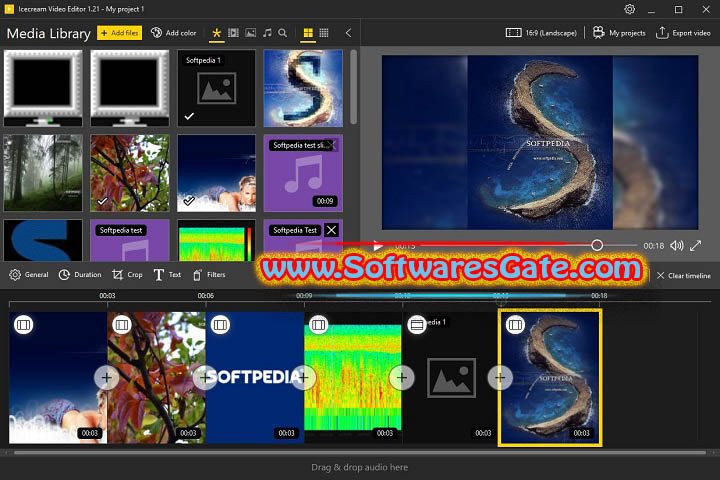The height and width of the screenshot is (480, 720).
Task: Switch to small grid view
Action: click(324, 33)
